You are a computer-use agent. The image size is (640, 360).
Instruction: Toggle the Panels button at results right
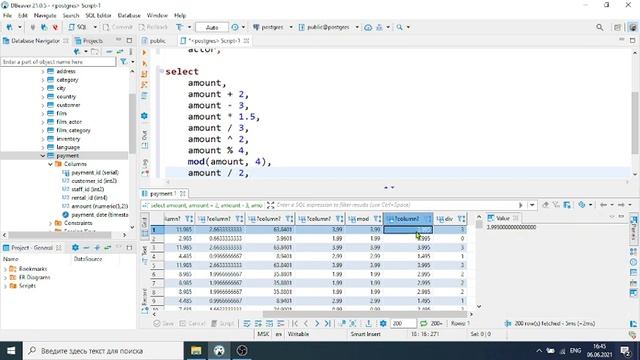click(633, 229)
